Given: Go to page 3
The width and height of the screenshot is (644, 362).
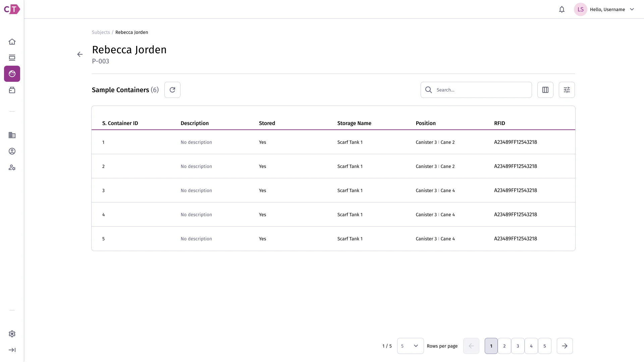Looking at the screenshot, I should point(518,346).
